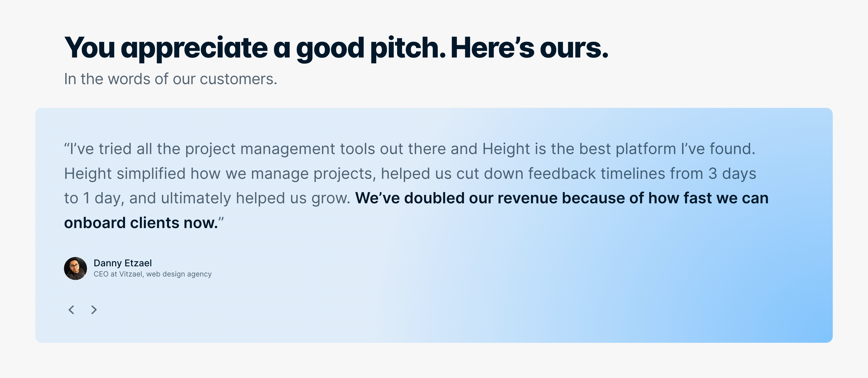The image size is (868, 378).
Task: Show the next testimonial
Action: (x=94, y=310)
